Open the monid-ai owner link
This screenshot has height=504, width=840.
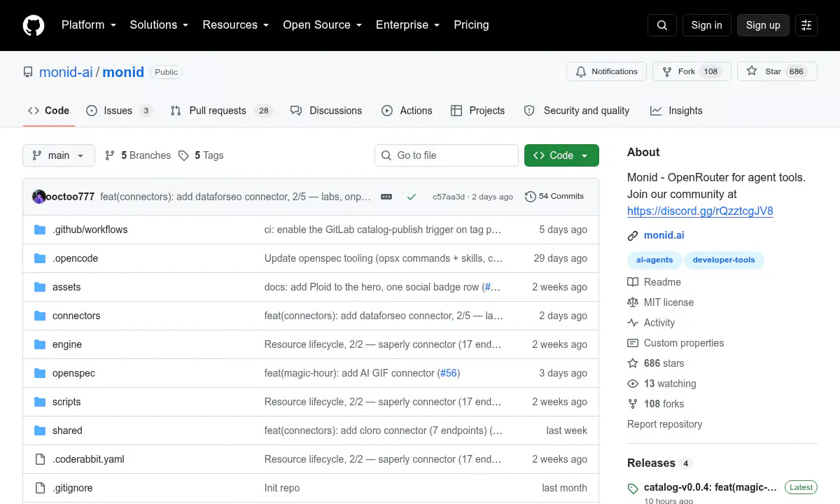coord(66,72)
